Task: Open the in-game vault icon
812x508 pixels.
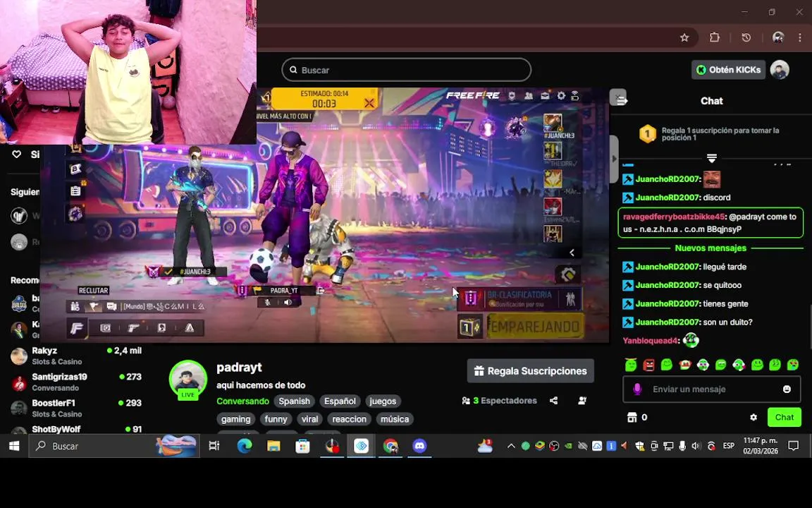Action: [x=106, y=327]
